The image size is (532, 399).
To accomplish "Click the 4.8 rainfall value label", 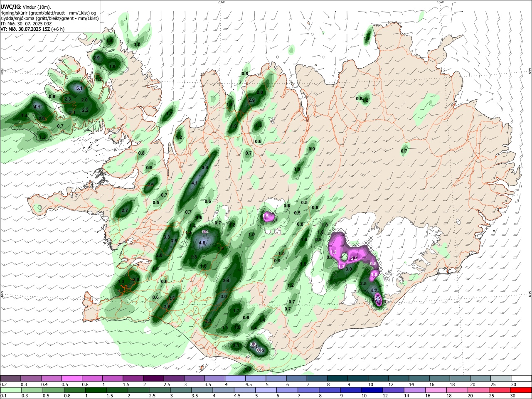I will click(202, 243).
